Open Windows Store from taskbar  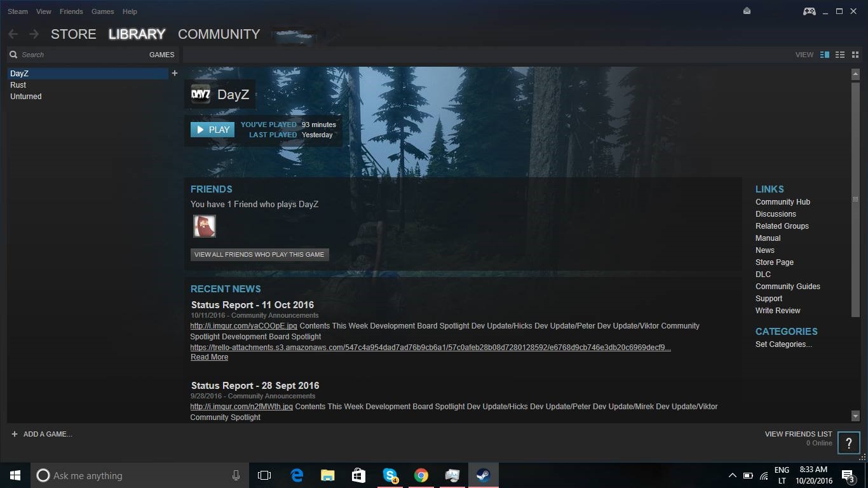358,475
